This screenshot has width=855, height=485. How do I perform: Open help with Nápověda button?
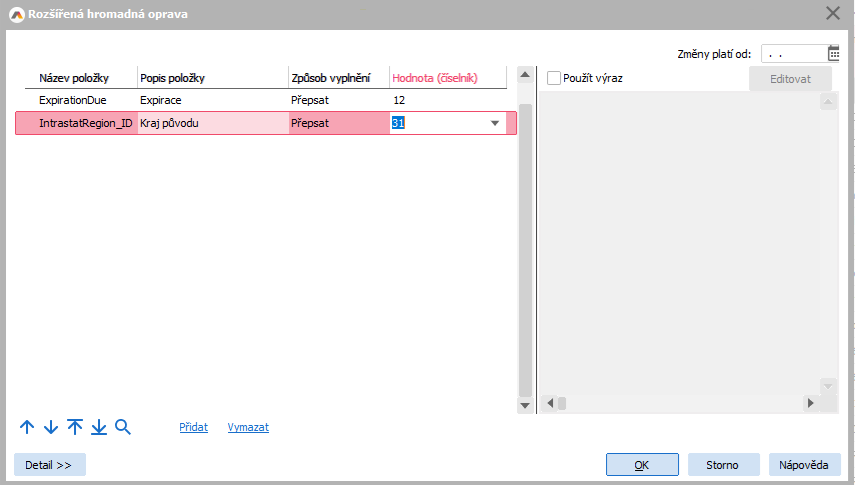tap(804, 465)
